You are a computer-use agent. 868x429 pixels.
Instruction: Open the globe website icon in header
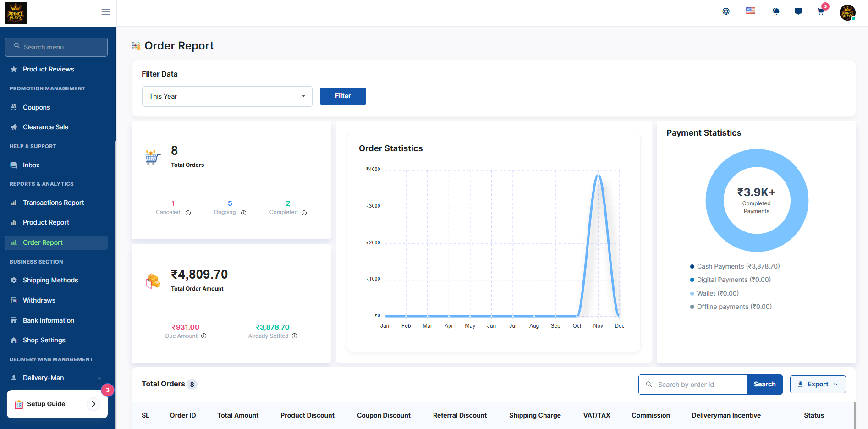tap(726, 11)
